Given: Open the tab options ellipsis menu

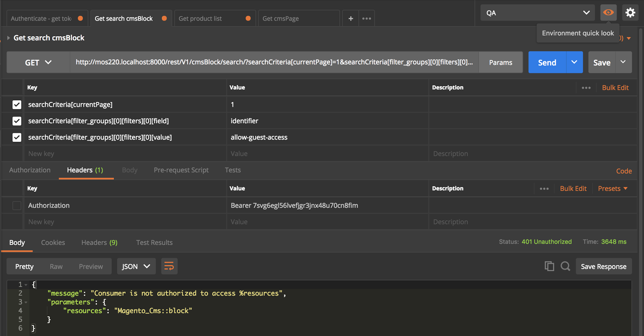Looking at the screenshot, I should coord(366,19).
